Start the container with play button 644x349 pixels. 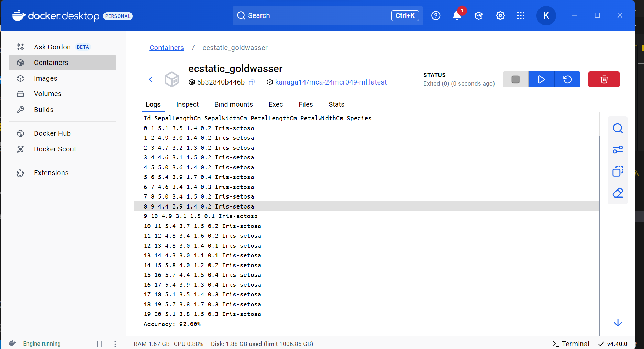coord(542,79)
